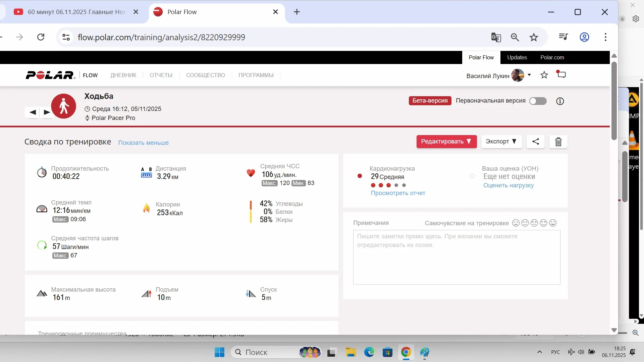Click Показать меньше link

pos(143,143)
